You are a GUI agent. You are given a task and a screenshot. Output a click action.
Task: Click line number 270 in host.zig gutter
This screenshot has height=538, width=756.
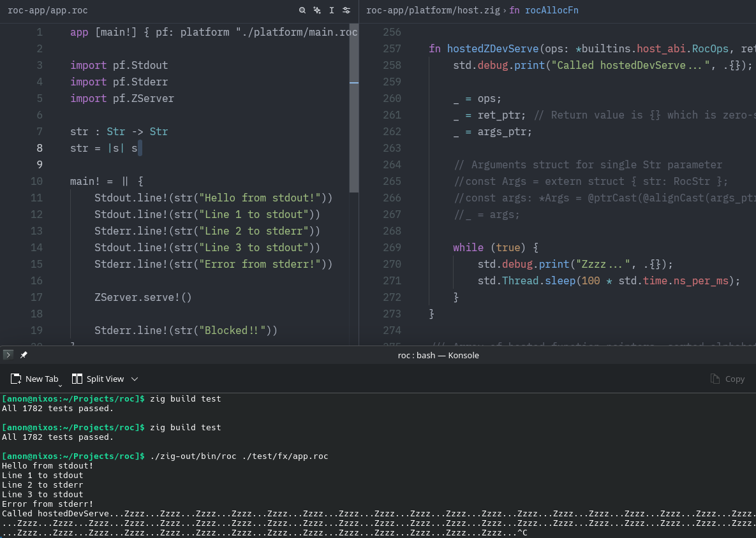click(392, 264)
